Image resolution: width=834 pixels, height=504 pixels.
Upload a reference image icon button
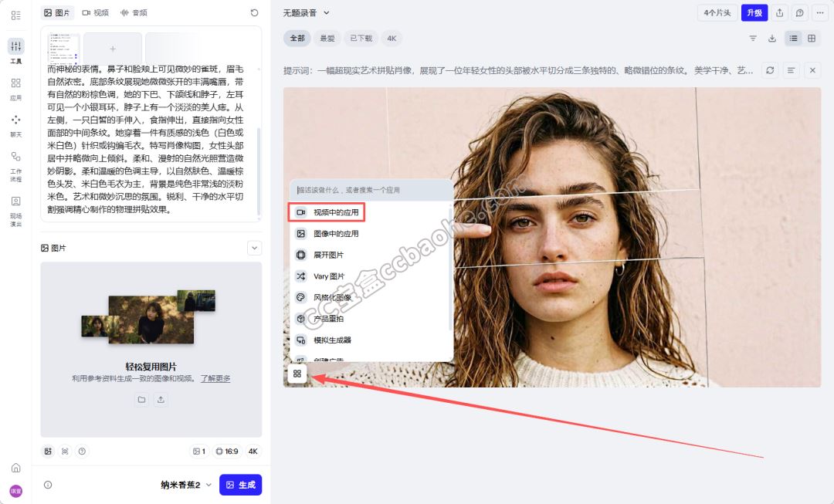161,399
